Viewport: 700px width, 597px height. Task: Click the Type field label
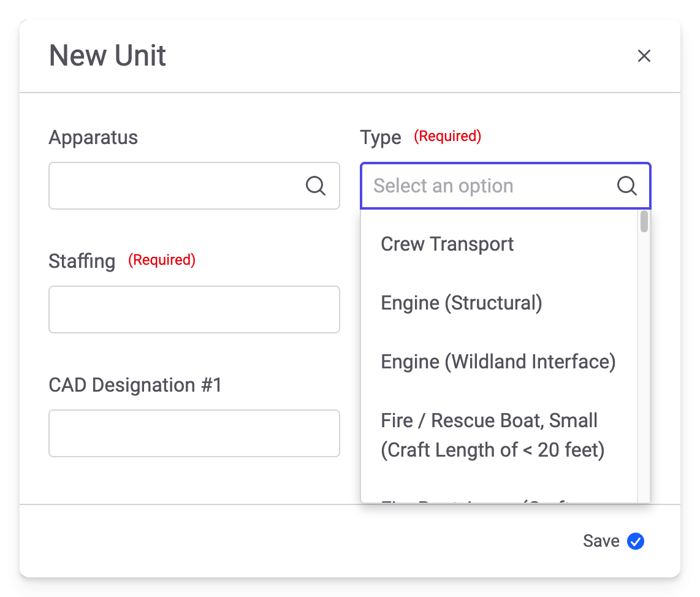380,137
